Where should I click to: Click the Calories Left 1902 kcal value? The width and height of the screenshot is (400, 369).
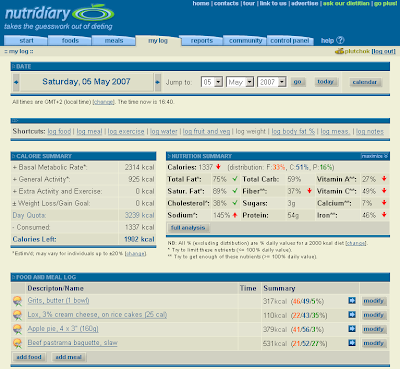[x=139, y=239]
